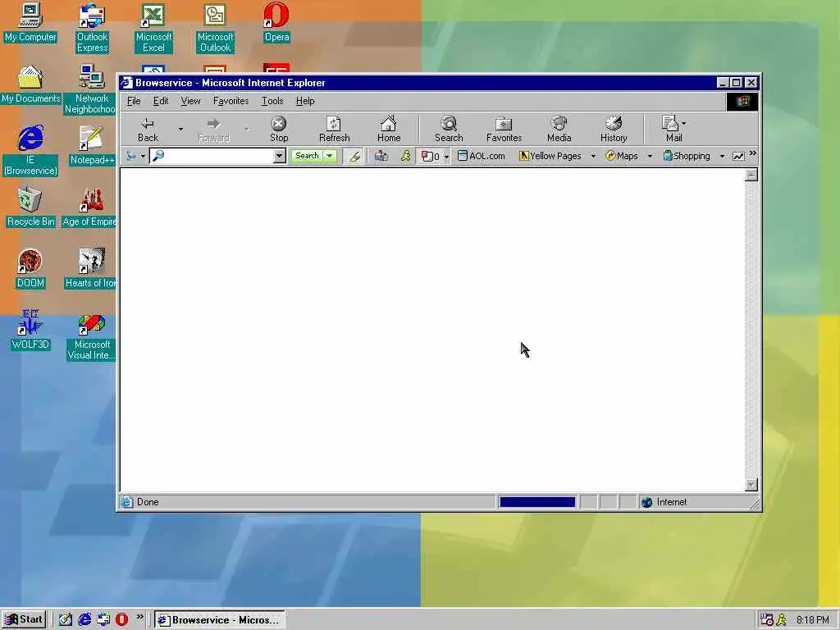Image resolution: width=840 pixels, height=630 pixels.
Task: Click the Shopping toolbar button
Action: 687,156
